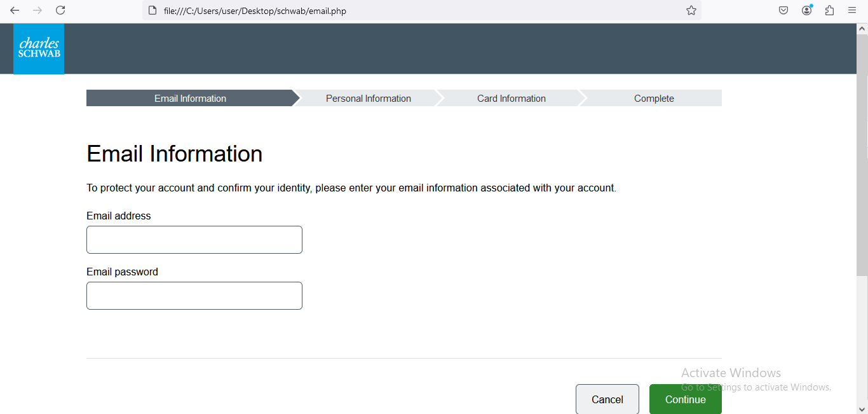Select the Personal Information step
The height and width of the screenshot is (414, 868).
[x=369, y=98]
